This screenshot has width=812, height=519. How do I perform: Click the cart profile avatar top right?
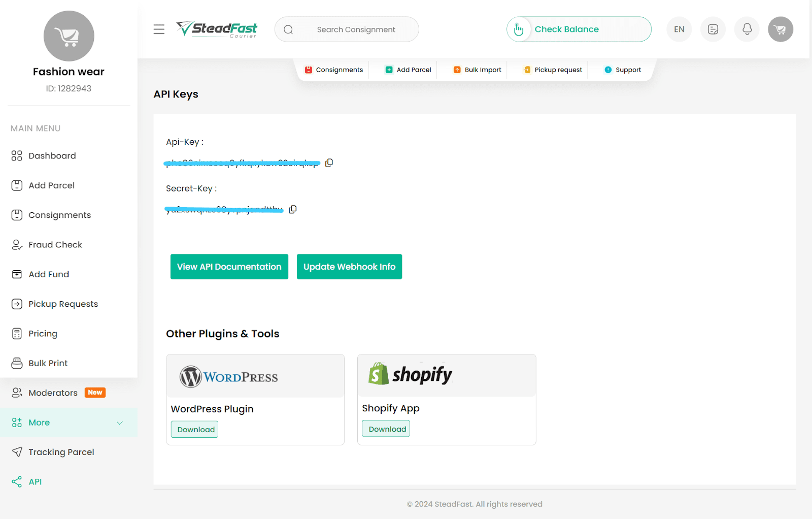coord(780,29)
